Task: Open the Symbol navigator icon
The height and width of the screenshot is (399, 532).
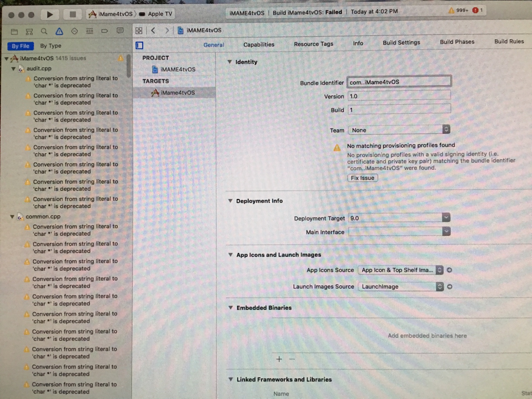Action: pos(29,32)
